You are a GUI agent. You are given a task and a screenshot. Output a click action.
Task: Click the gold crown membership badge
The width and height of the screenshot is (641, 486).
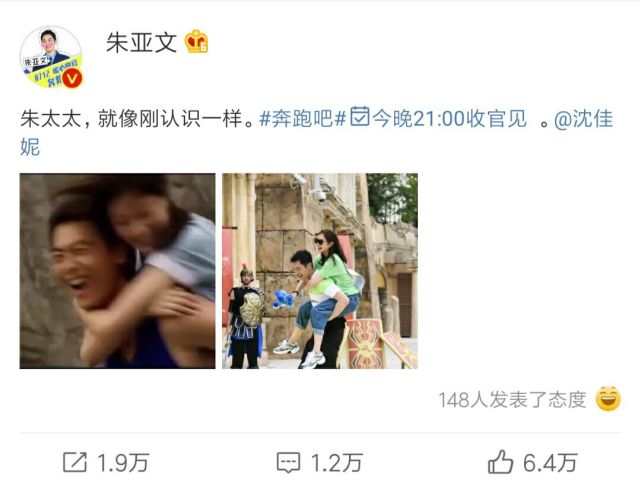197,42
